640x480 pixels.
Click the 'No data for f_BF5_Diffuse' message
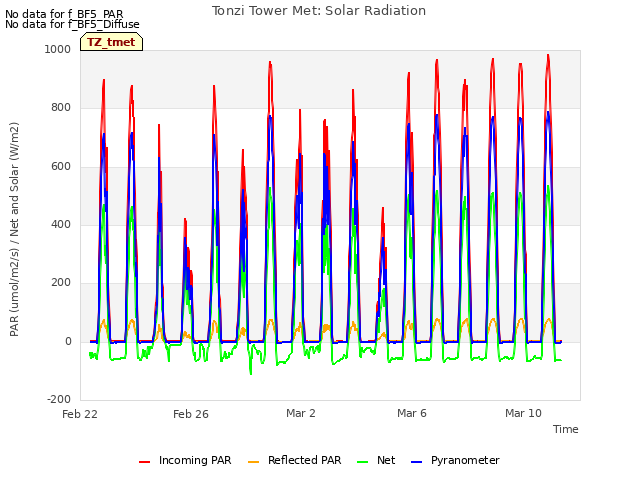(x=72, y=24)
